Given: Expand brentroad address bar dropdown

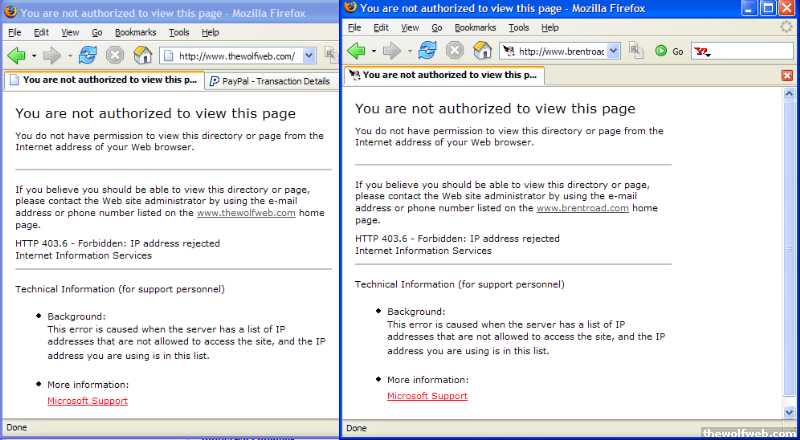Looking at the screenshot, I should pyautogui.click(x=614, y=51).
